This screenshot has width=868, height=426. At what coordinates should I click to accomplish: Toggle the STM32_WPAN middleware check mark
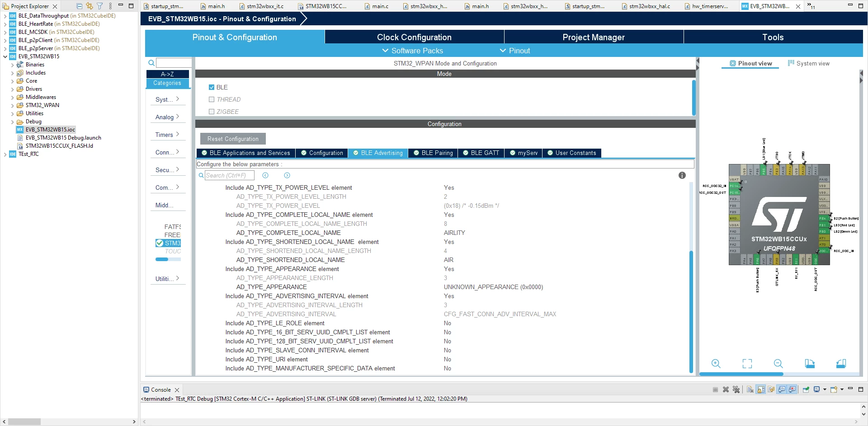(x=160, y=243)
